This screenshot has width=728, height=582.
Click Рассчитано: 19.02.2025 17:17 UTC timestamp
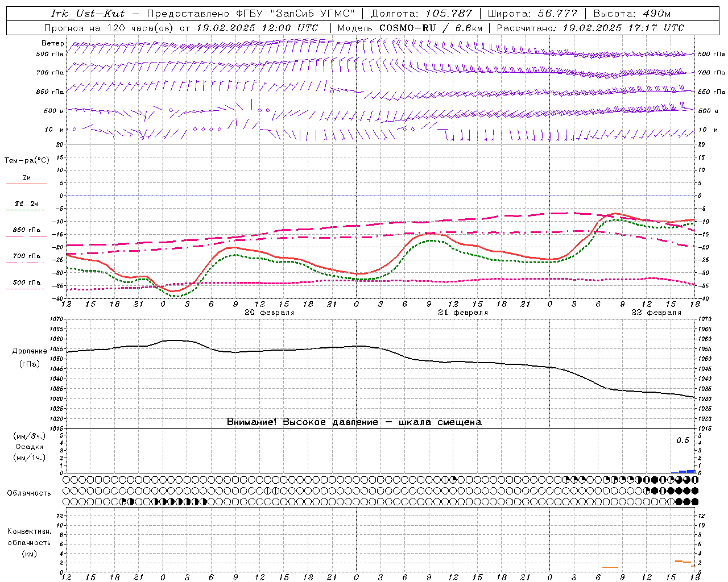tap(590, 28)
